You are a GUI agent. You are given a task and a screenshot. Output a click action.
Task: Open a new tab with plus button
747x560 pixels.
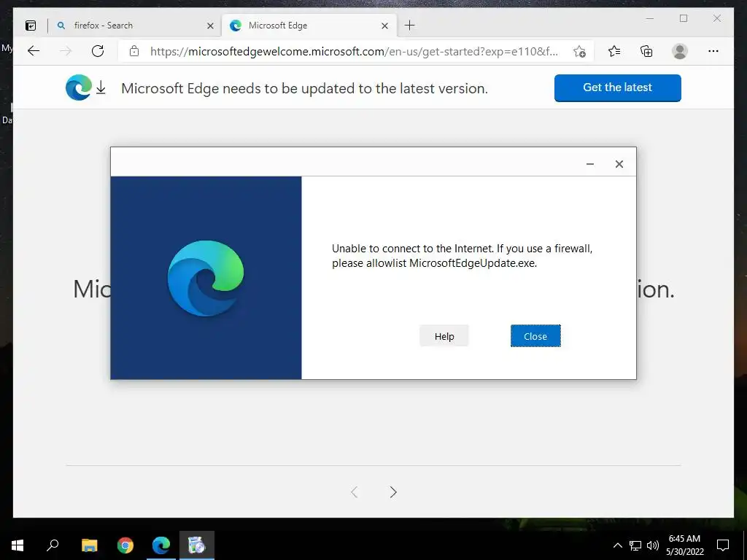click(410, 26)
